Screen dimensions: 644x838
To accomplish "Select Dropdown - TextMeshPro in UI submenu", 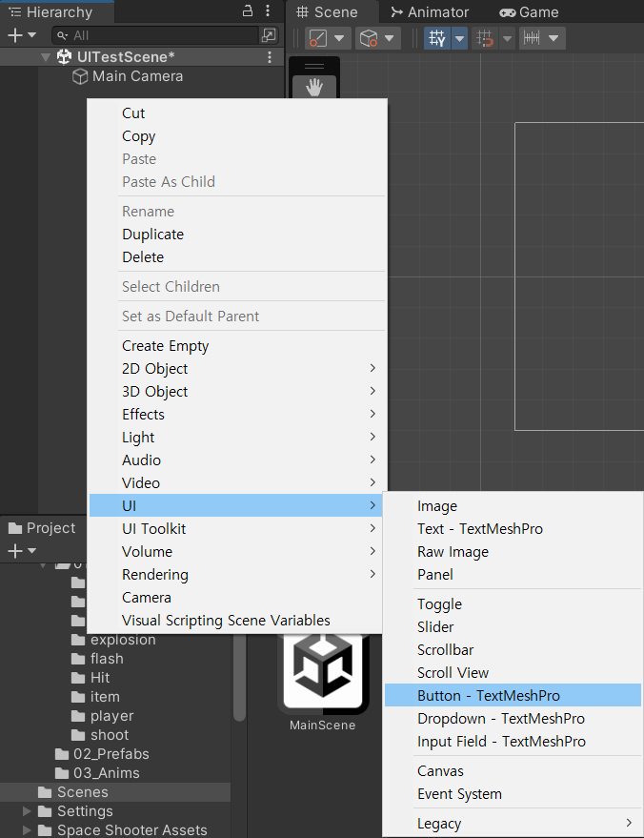I will pos(513,719).
